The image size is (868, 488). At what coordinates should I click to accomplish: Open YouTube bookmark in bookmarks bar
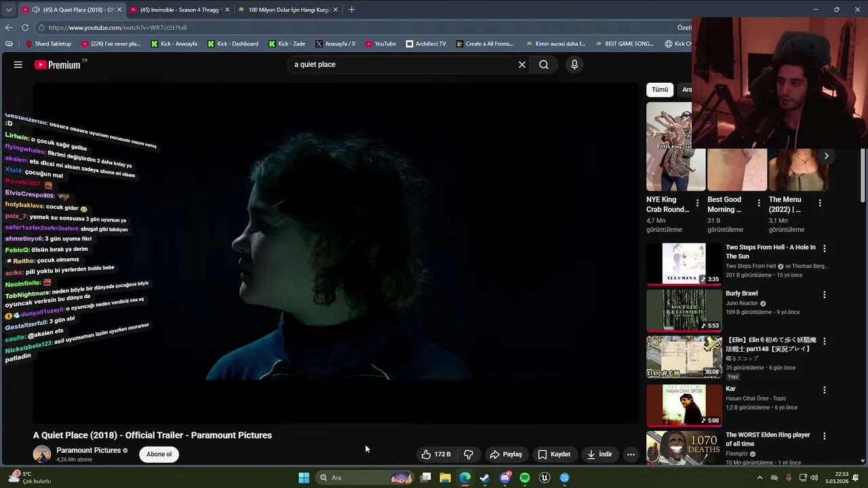(x=380, y=43)
